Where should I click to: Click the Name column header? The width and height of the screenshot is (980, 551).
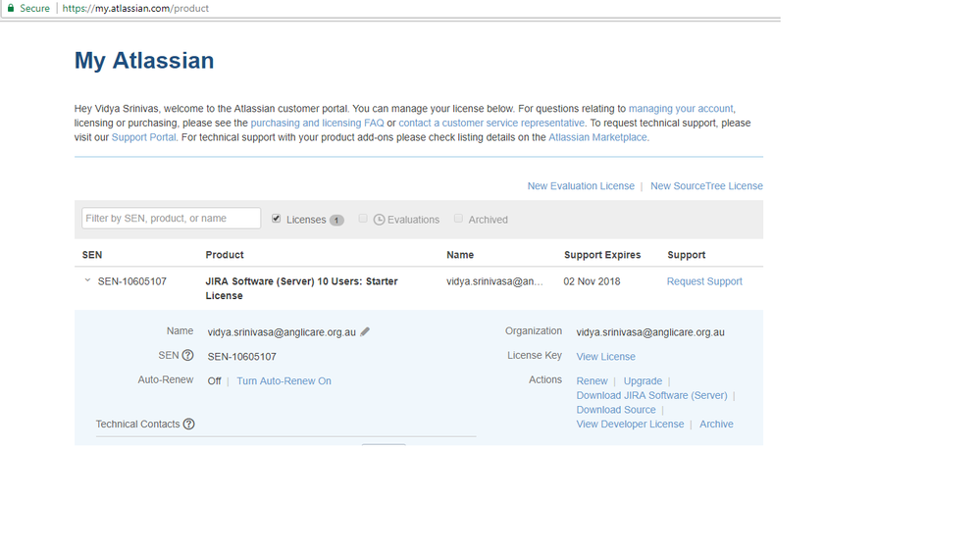point(460,254)
